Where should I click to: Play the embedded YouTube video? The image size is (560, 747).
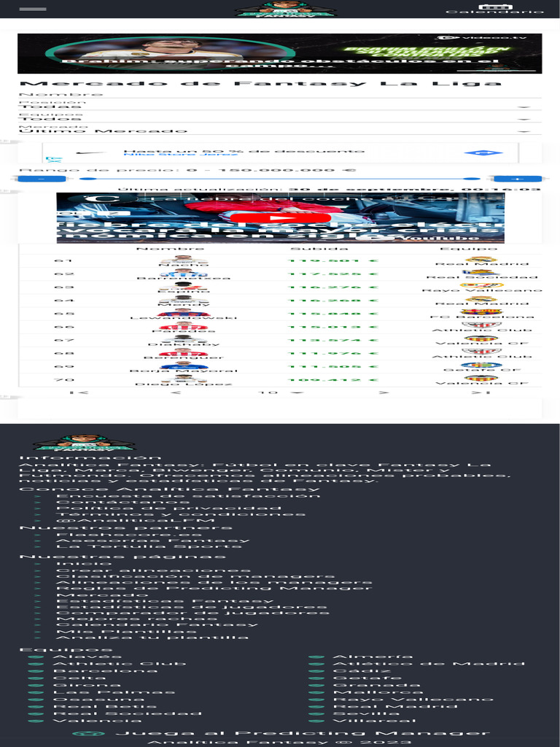pyautogui.click(x=280, y=218)
